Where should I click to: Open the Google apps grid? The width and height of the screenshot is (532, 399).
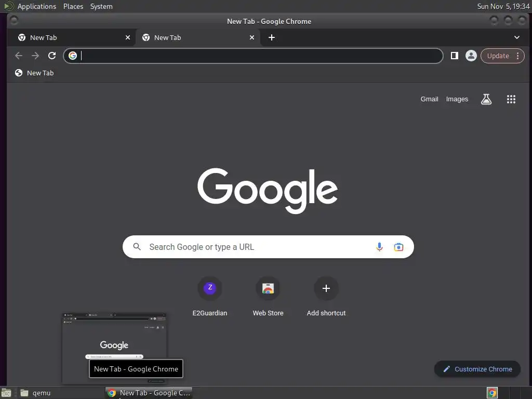(x=511, y=99)
